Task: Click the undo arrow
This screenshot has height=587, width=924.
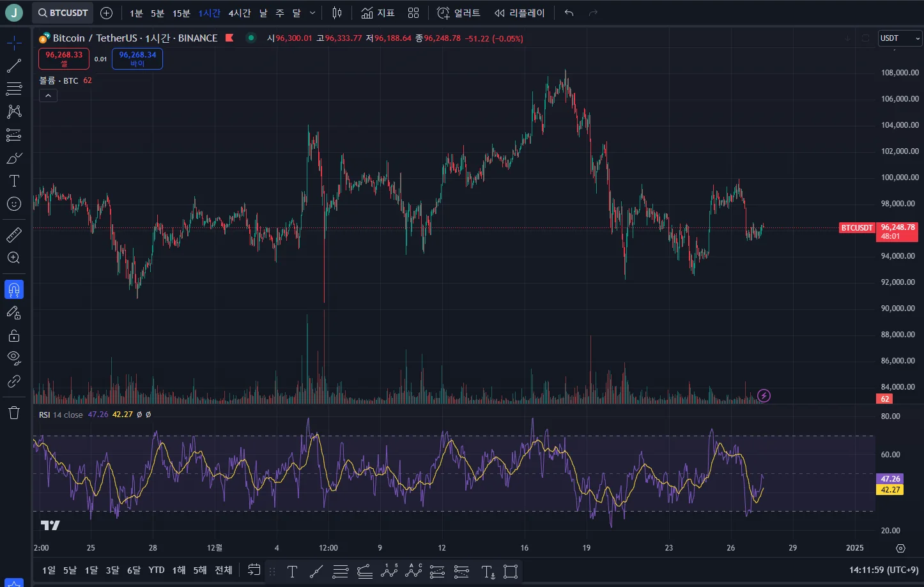Action: [x=569, y=13]
